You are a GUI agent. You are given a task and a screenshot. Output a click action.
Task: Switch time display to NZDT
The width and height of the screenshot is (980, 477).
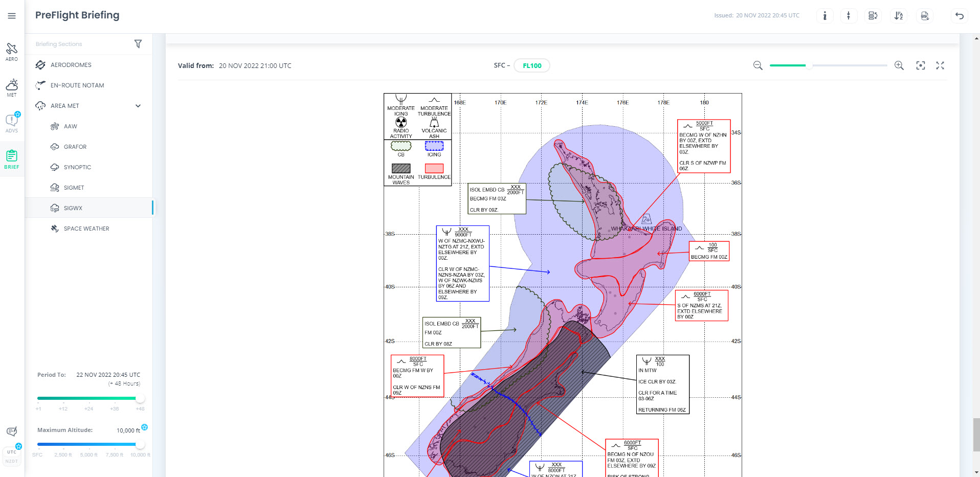coord(12,461)
